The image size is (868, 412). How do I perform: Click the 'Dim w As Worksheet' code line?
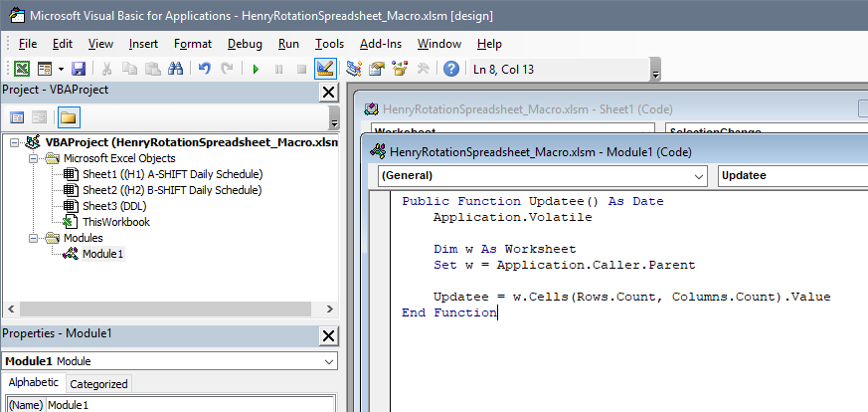click(505, 249)
